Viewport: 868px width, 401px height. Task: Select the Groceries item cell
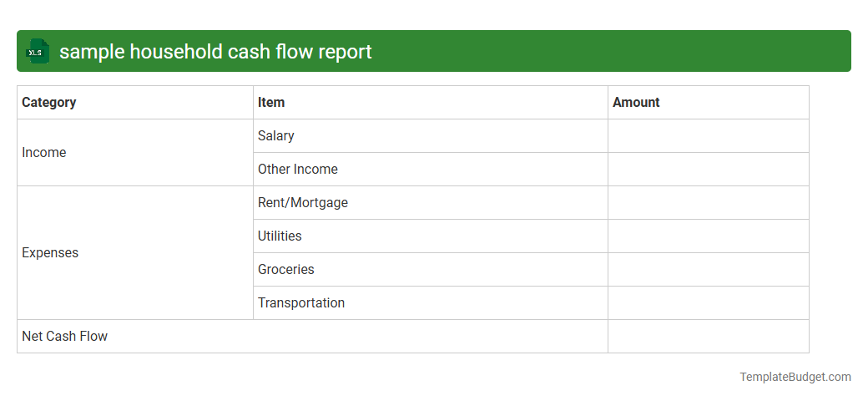(x=431, y=269)
